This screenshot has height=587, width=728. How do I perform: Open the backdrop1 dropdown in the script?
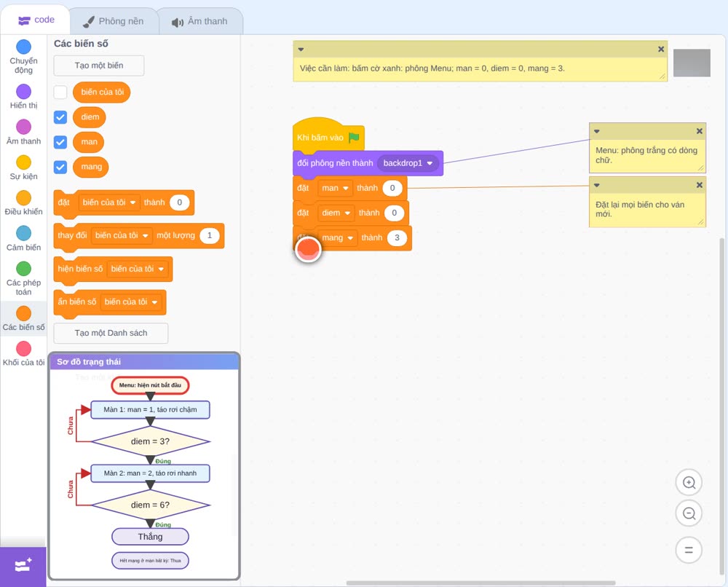pyautogui.click(x=408, y=163)
